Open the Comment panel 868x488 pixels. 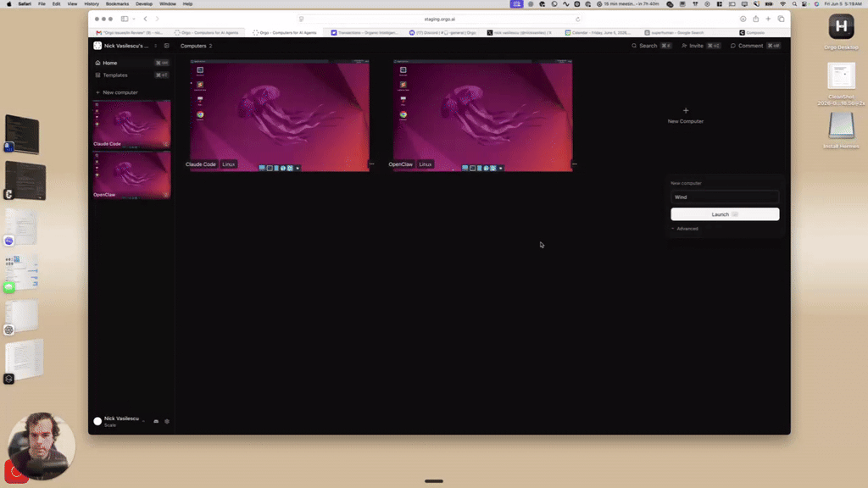click(x=755, y=46)
